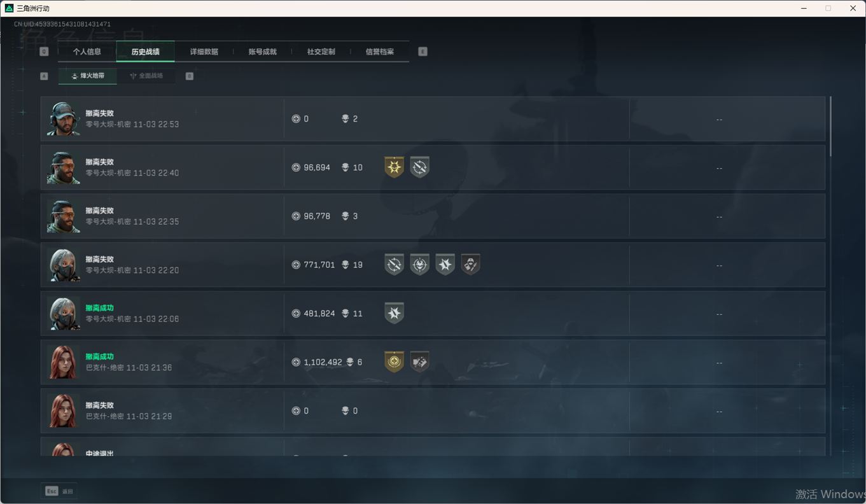
Task: Select the 社交定制 tab
Action: click(321, 52)
